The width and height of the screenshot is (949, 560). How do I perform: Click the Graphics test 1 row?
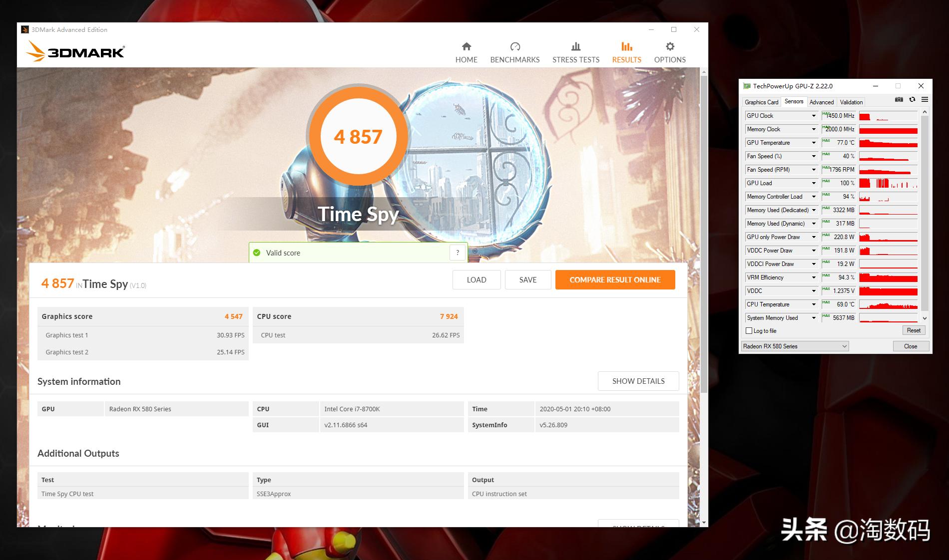pos(143,335)
